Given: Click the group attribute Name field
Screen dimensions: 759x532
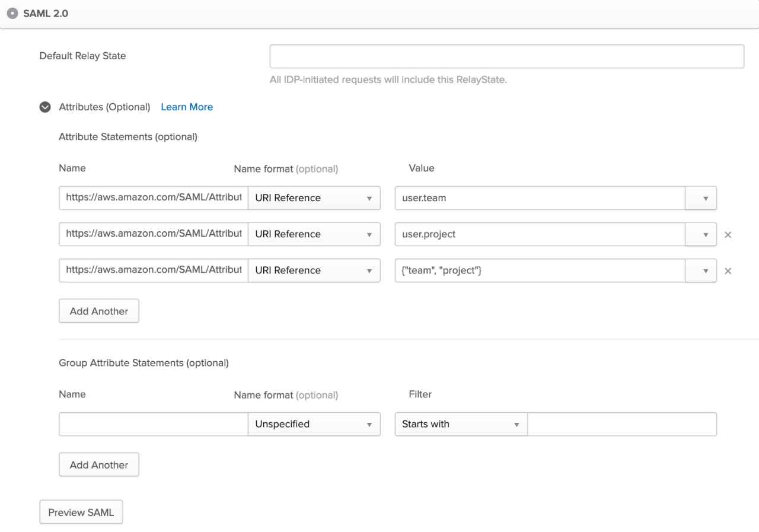Looking at the screenshot, I should [153, 424].
